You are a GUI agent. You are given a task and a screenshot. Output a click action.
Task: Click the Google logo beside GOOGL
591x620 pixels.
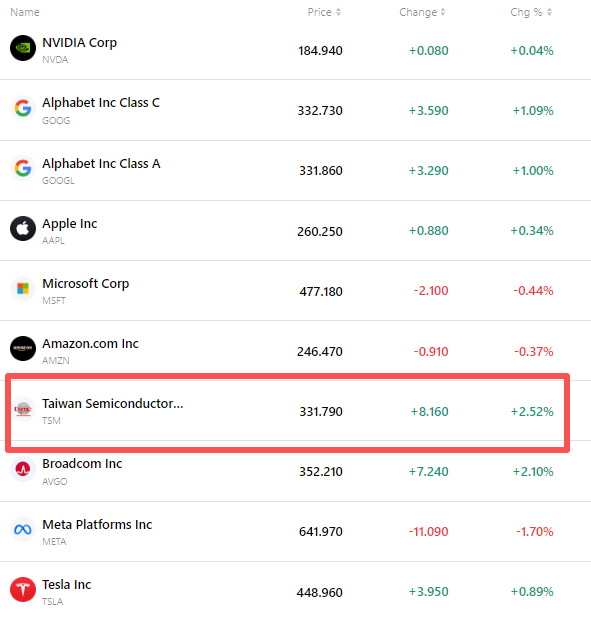pos(23,168)
